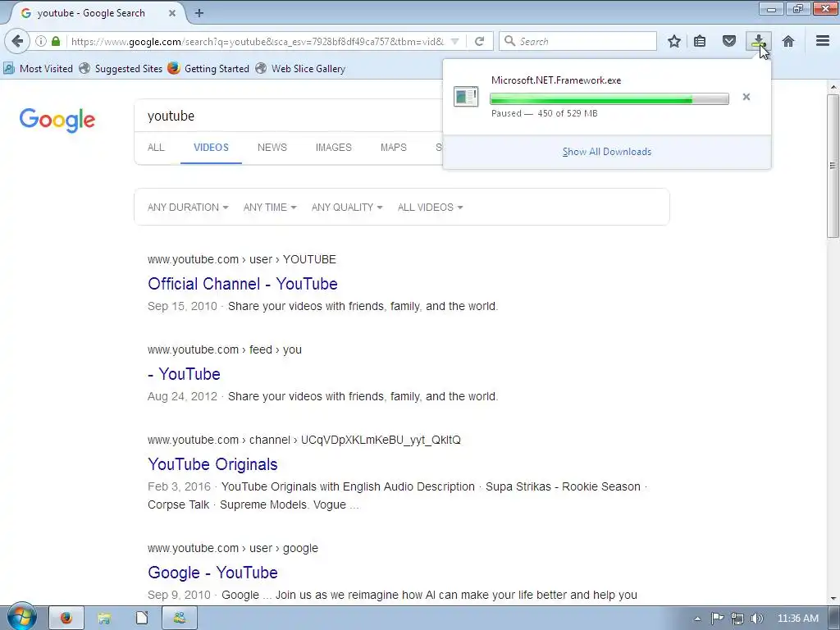Click the URL address bar
Viewport: 840px width, 630px height.
257,41
